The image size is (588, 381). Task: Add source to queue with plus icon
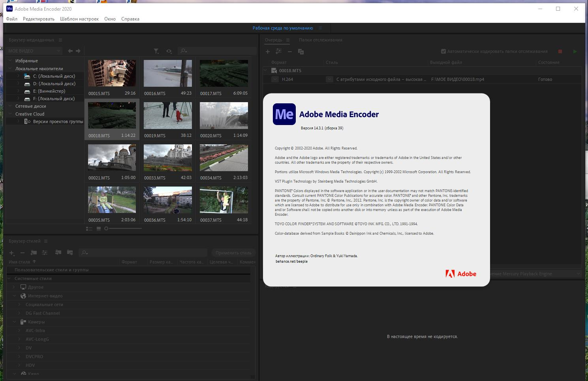pyautogui.click(x=268, y=51)
